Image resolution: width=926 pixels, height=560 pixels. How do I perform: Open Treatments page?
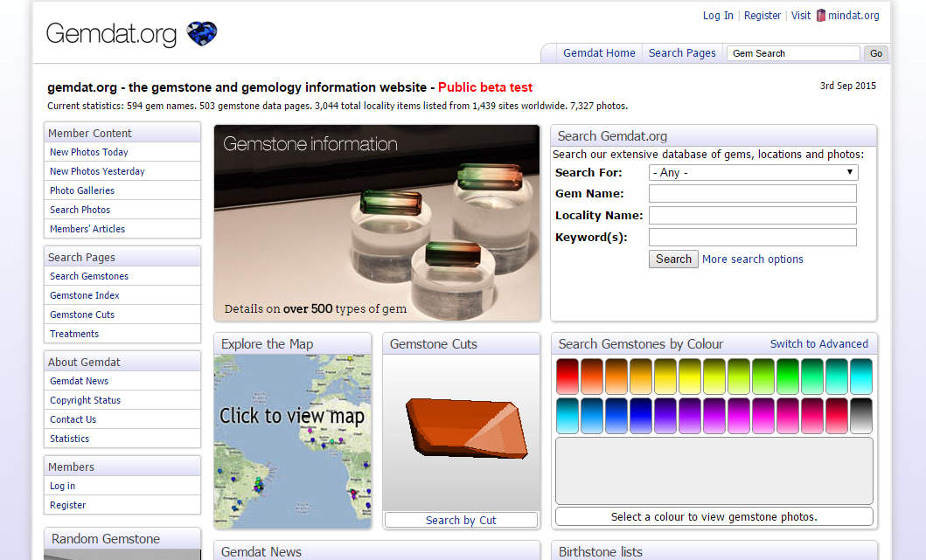(74, 334)
